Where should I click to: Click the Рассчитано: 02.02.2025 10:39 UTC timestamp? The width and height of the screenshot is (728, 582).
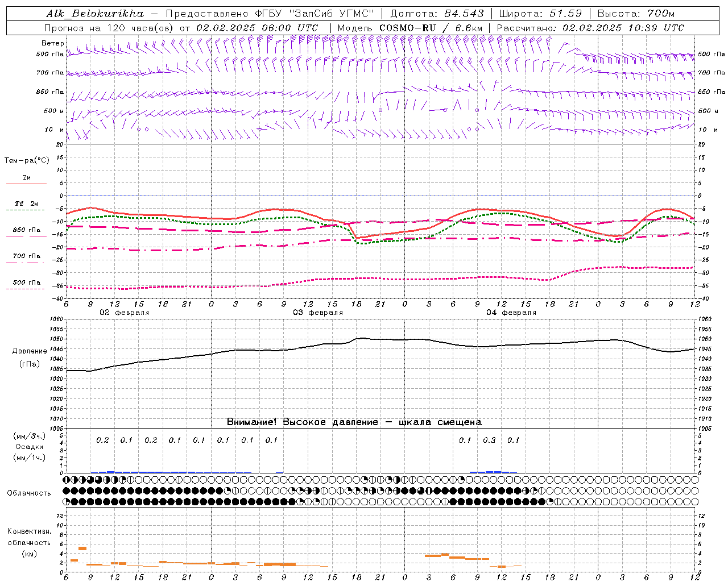590,28
